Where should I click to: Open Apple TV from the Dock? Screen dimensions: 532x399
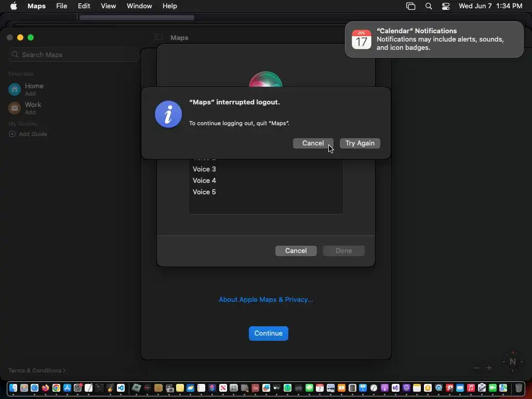point(276,388)
